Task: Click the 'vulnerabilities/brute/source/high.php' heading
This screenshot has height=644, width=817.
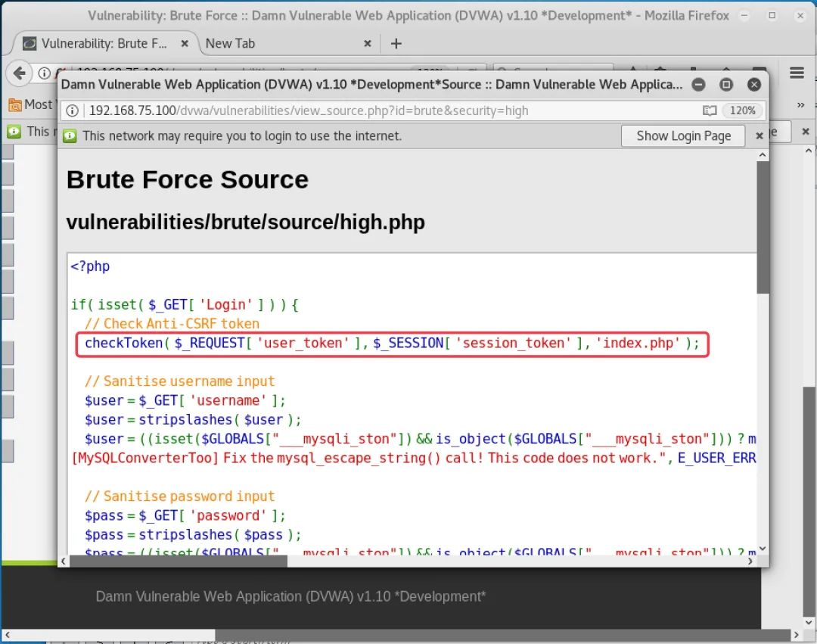Action: tap(245, 222)
